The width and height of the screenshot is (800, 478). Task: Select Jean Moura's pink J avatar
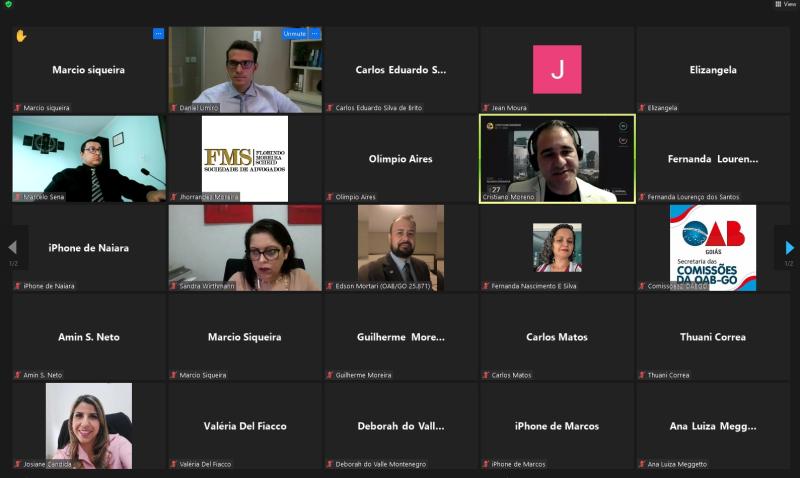[557, 69]
